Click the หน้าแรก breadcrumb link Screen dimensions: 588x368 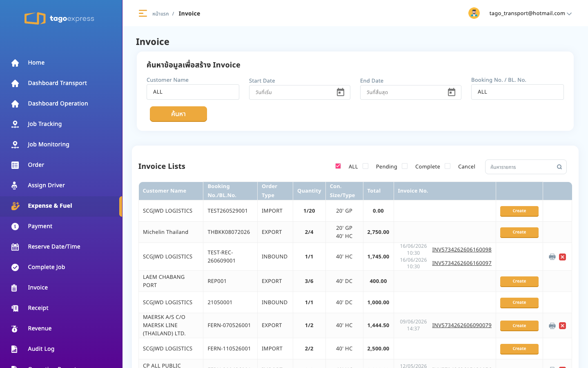160,14
